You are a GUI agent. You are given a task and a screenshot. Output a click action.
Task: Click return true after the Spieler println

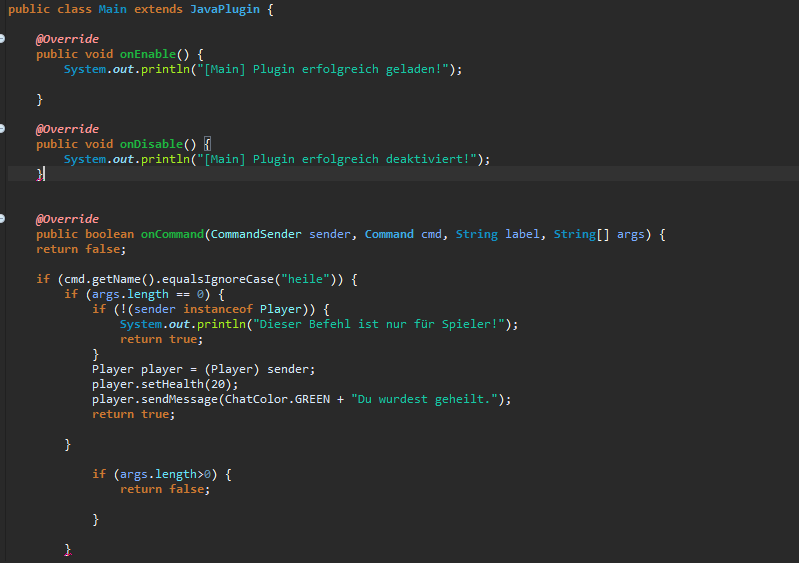[x=162, y=339]
